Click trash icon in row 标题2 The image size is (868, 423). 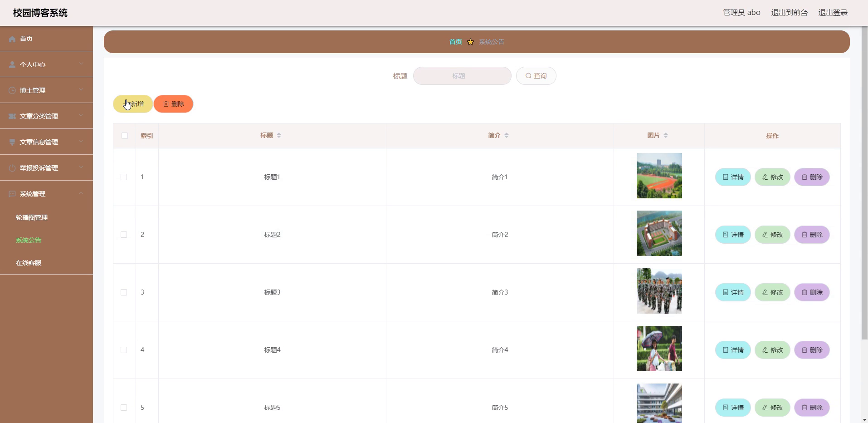coord(805,235)
